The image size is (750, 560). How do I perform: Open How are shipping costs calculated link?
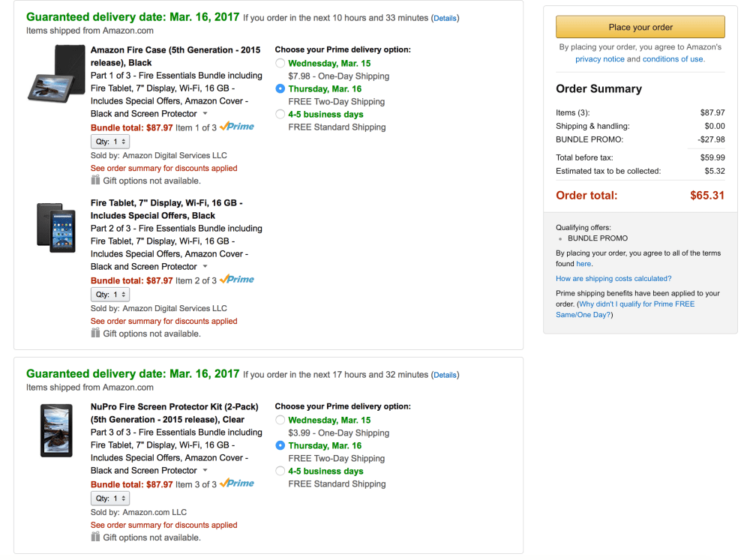coord(613,278)
